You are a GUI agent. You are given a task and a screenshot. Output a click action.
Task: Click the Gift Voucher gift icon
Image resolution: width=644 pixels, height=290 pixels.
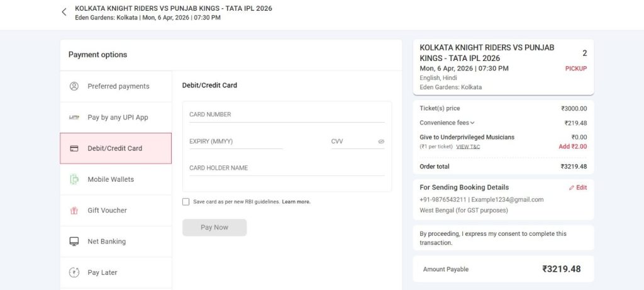pyautogui.click(x=74, y=210)
